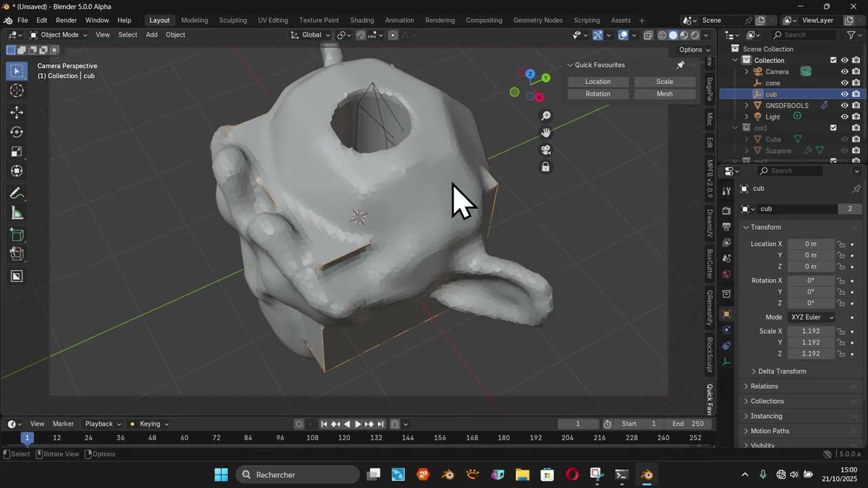This screenshot has width=868, height=488.
Task: Toggle camera view gizmo icon
Action: pyautogui.click(x=546, y=150)
